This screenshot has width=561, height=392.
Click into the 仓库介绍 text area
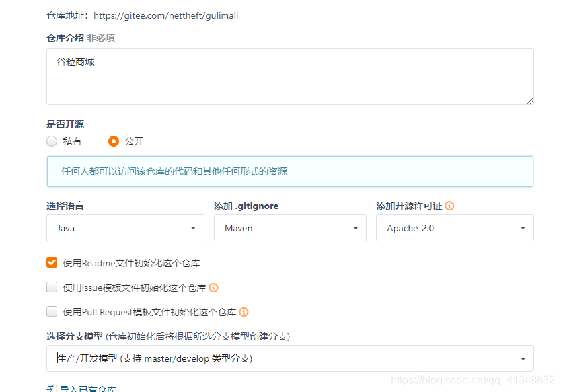290,77
